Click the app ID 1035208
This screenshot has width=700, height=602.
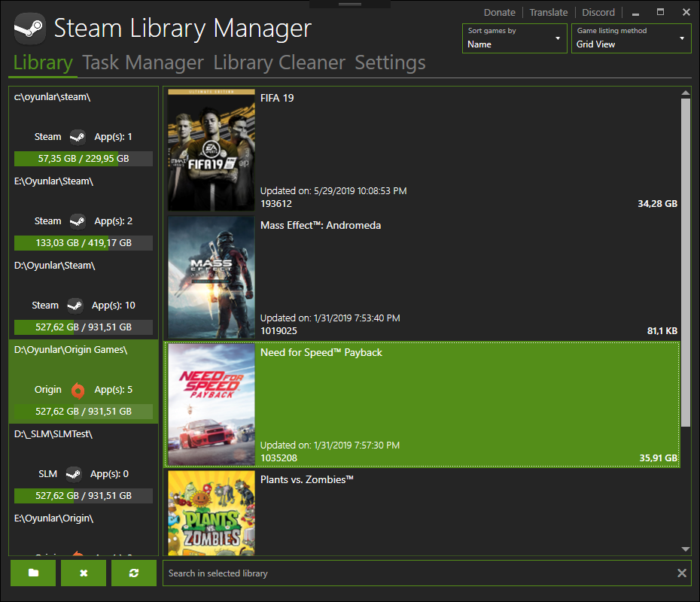pos(278,458)
